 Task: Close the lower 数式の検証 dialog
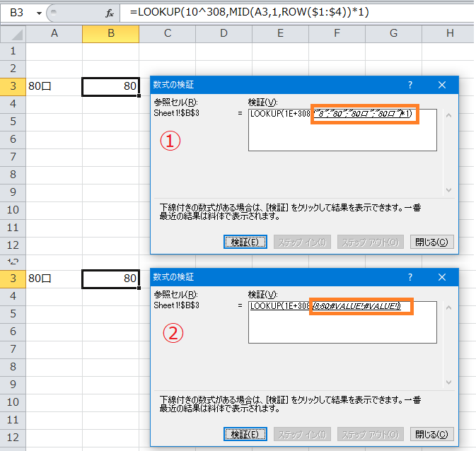point(442,277)
